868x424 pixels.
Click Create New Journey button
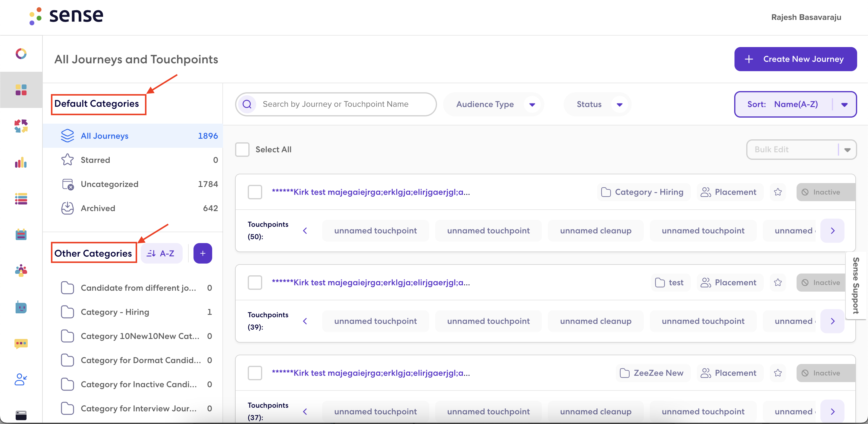795,59
